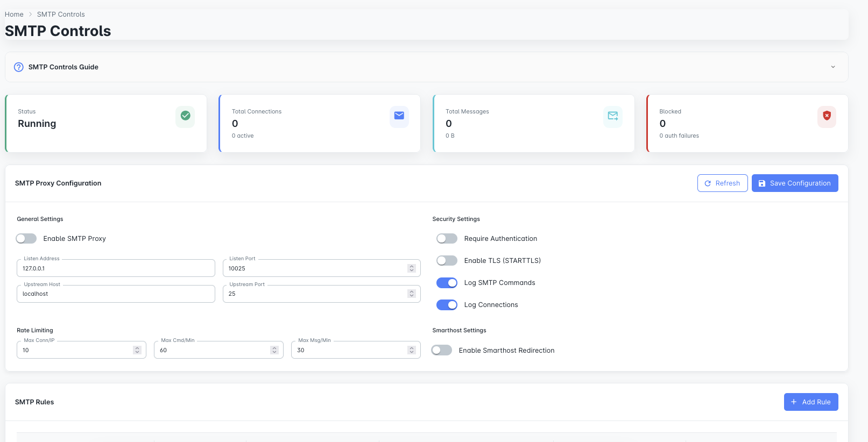
Task: Click the Upstream Host input field
Action: coord(116,294)
